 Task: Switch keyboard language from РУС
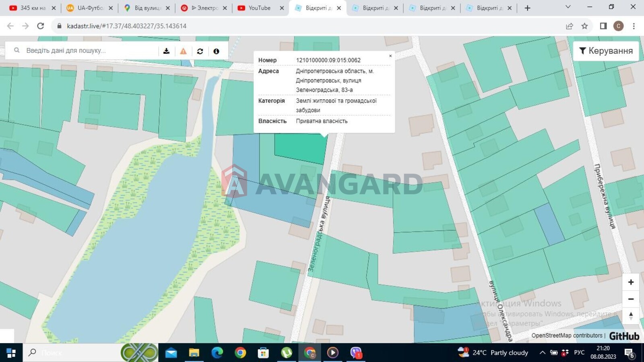pyautogui.click(x=579, y=353)
